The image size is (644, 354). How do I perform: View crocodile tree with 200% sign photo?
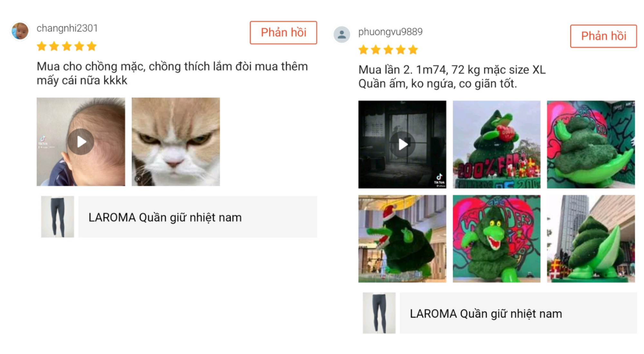497,144
